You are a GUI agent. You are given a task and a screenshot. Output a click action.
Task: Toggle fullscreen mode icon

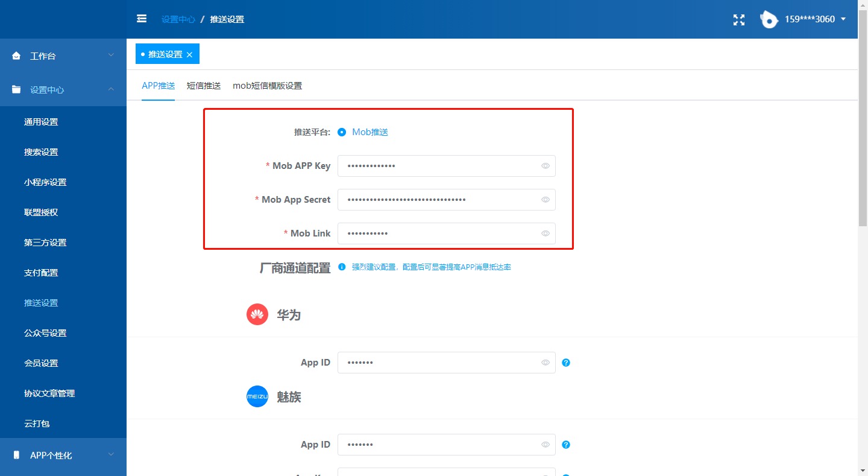click(738, 19)
